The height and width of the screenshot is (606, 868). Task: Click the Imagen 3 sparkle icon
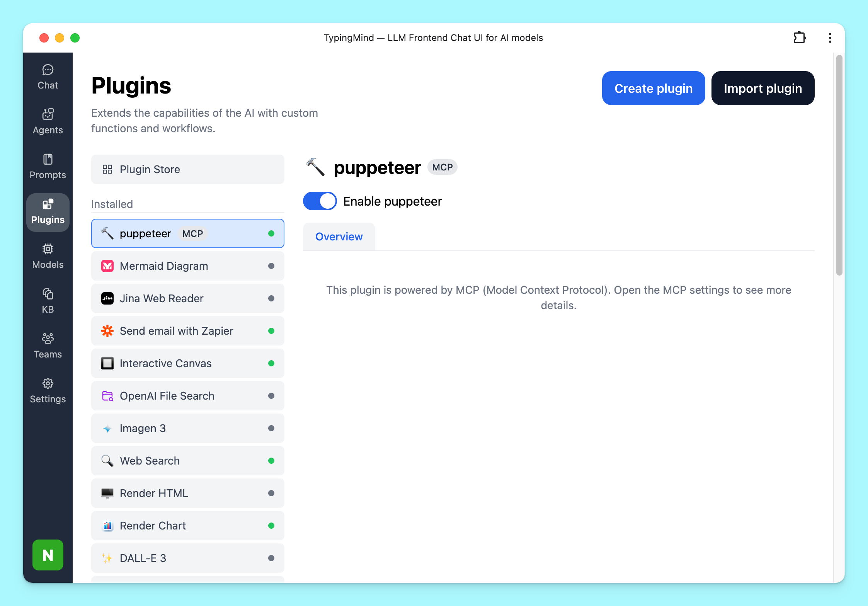(x=107, y=428)
